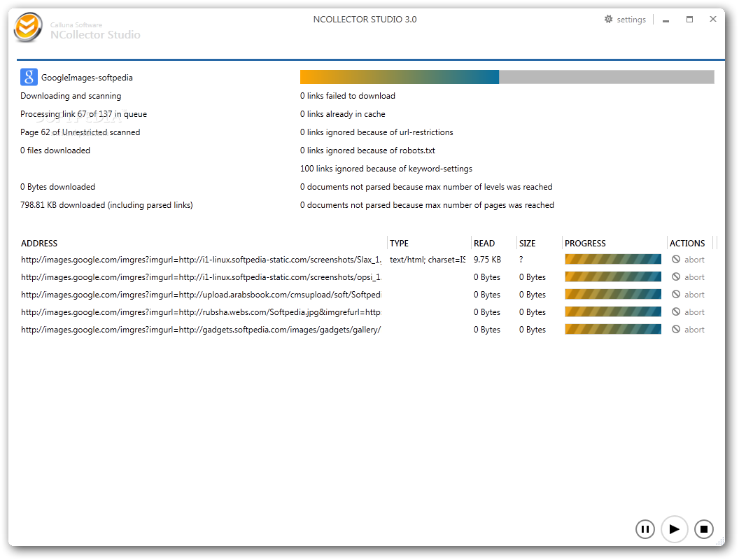Click 'Processing link 67 of 137 in queue'
739x560 pixels.
(x=83, y=114)
